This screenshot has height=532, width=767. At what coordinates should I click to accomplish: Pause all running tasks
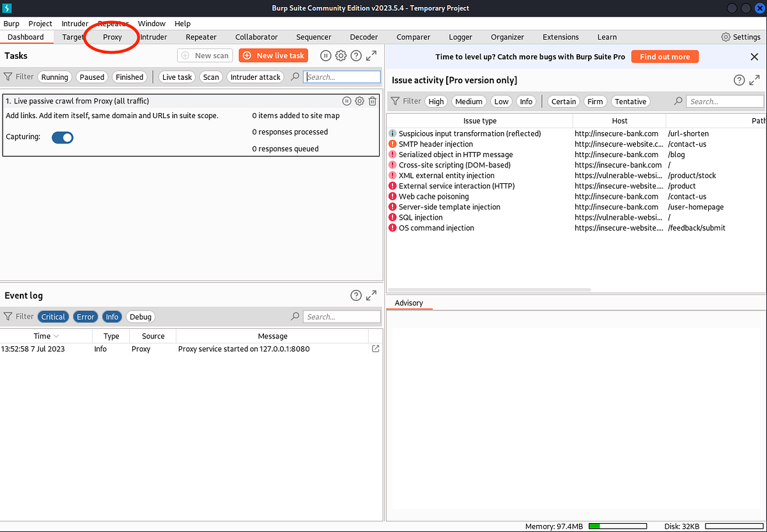pos(326,56)
